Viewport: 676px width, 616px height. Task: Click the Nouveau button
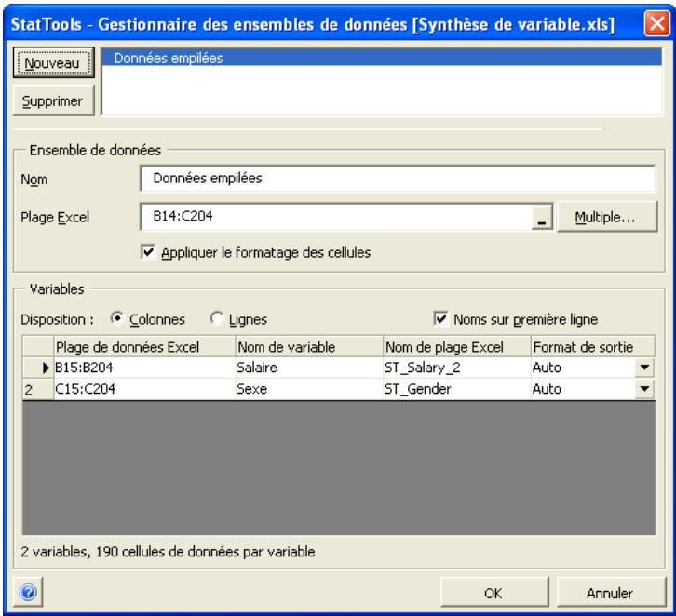53,63
